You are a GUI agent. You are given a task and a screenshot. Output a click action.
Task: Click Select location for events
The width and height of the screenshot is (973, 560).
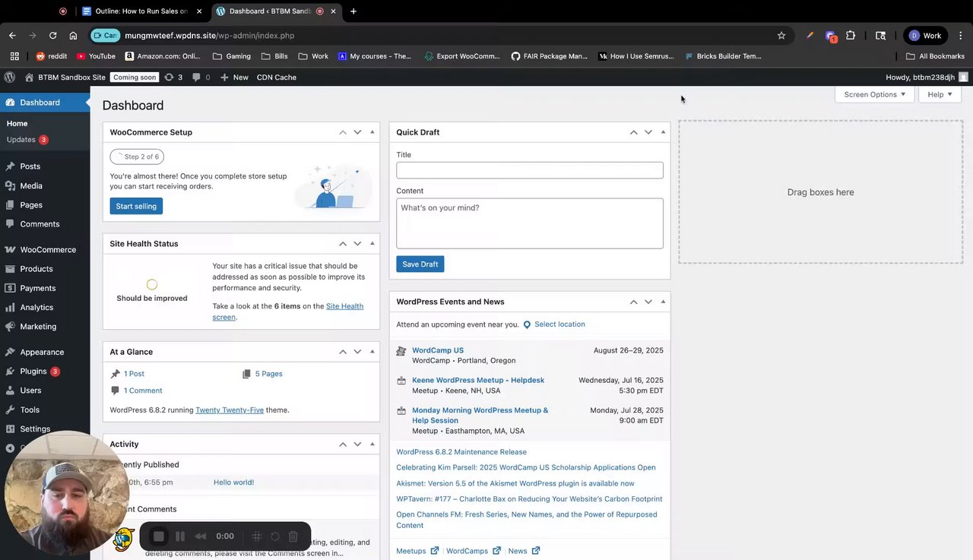[x=559, y=324]
